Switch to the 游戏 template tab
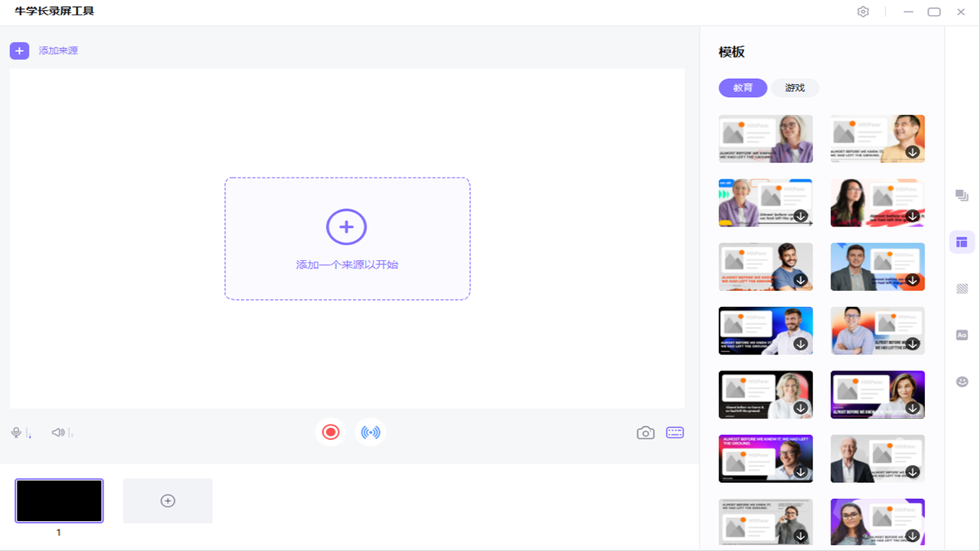This screenshot has height=551, width=980. 795,87
